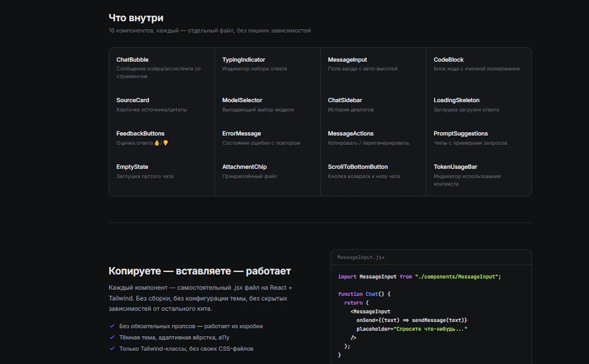Click description "Кнопка возврата к низу чата"
Viewport: 589px width, 364px height.
[364, 176]
